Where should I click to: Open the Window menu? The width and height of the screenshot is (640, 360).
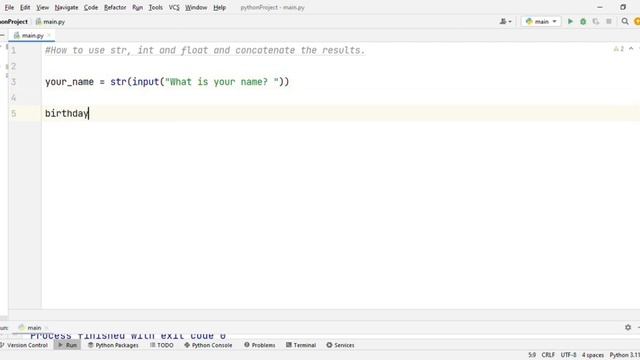click(x=196, y=7)
